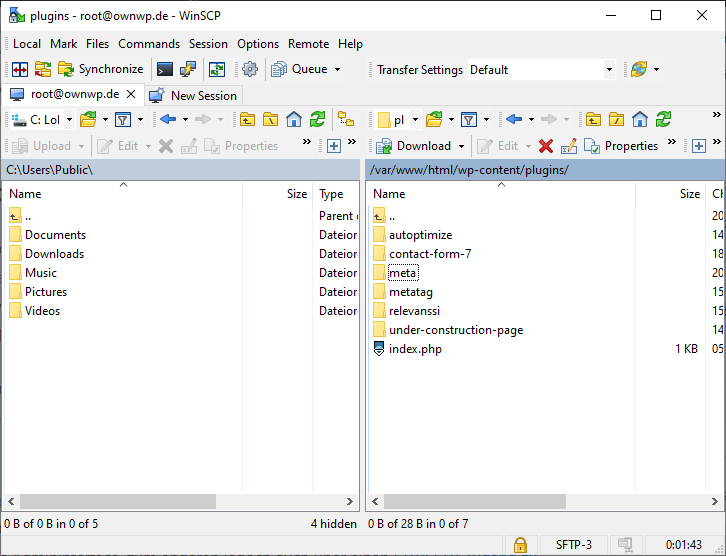Click remote Open directory folder icon
Screen dimensions: 726x556
click(434, 119)
